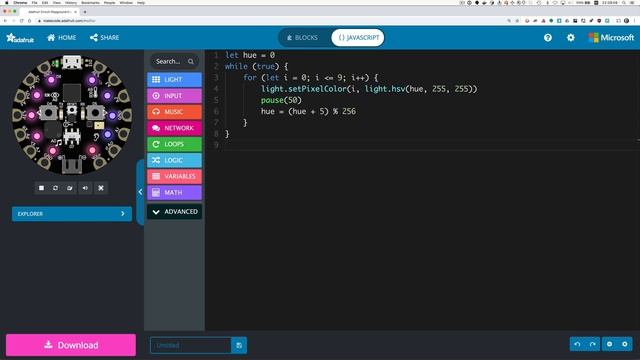Go to HOME

pyautogui.click(x=62, y=38)
